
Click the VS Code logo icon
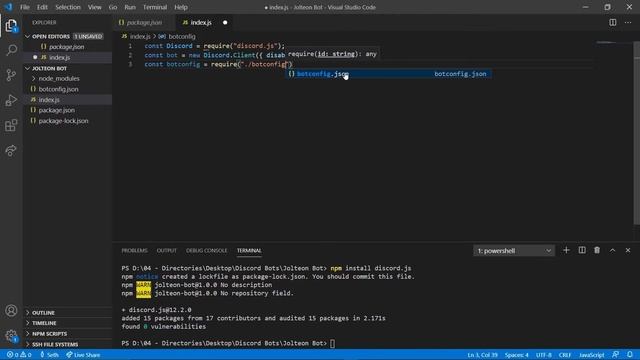click(x=8, y=7)
